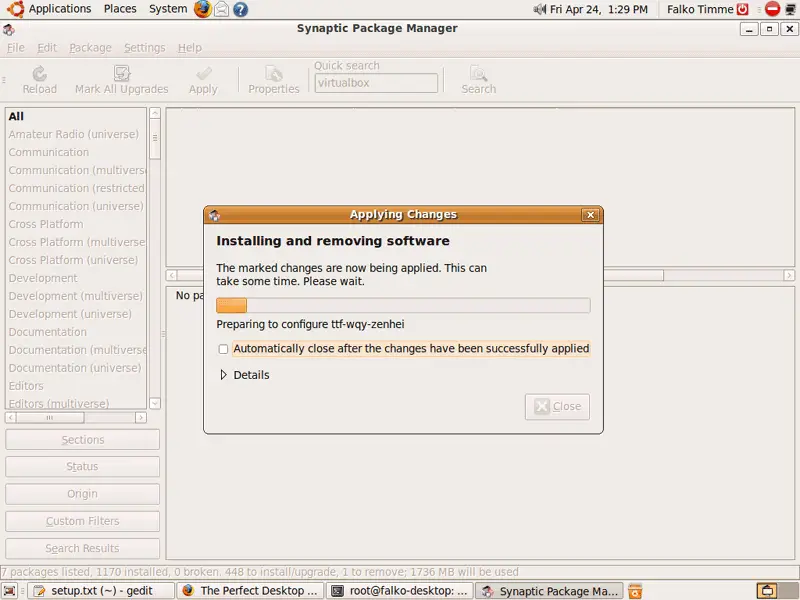This screenshot has height=600, width=800.
Task: Open the mail icon in top panel
Action: pos(221,9)
